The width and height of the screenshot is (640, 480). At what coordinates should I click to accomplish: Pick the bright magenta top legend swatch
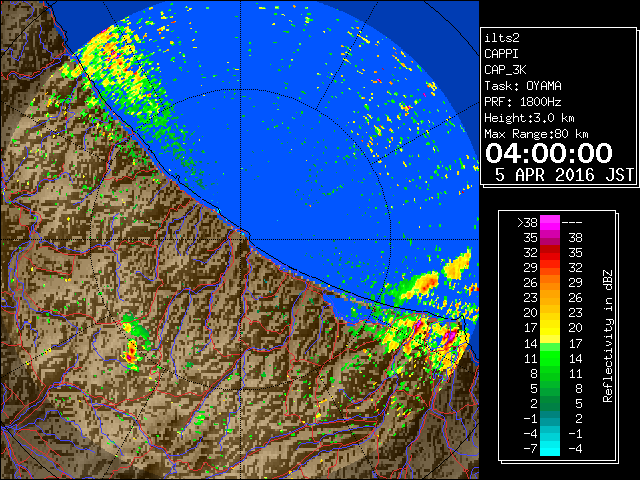click(x=550, y=223)
